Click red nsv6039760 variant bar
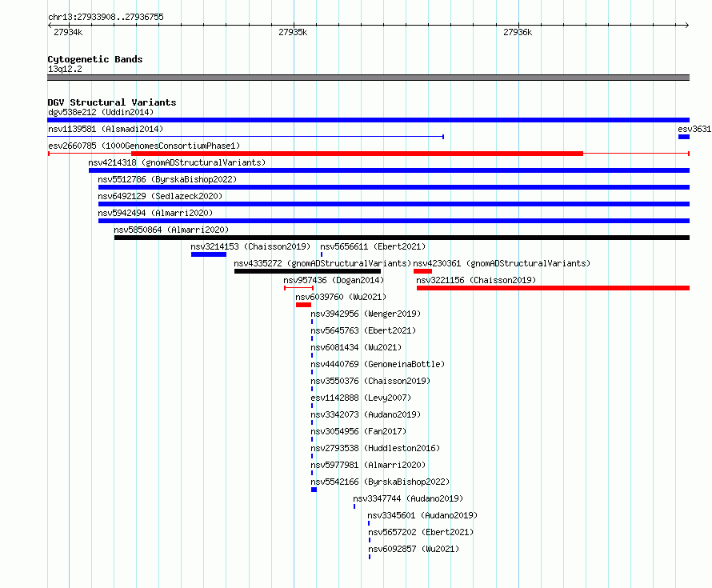The image size is (712, 588). tap(303, 305)
